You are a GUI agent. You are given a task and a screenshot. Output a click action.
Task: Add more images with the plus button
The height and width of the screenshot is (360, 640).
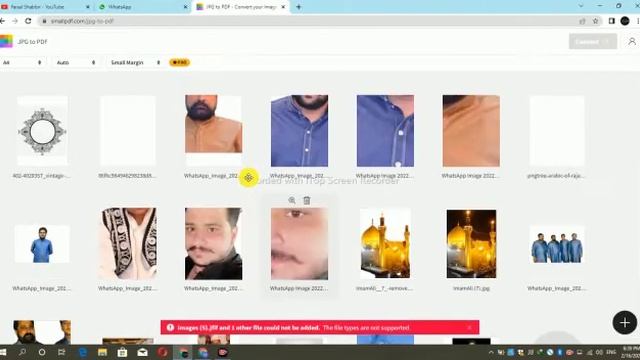(x=624, y=323)
